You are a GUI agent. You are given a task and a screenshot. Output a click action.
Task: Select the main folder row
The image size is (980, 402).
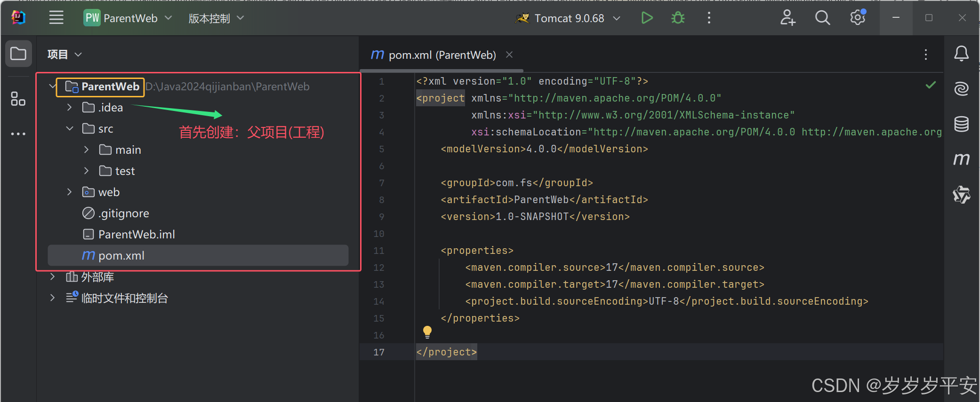[x=198, y=150]
